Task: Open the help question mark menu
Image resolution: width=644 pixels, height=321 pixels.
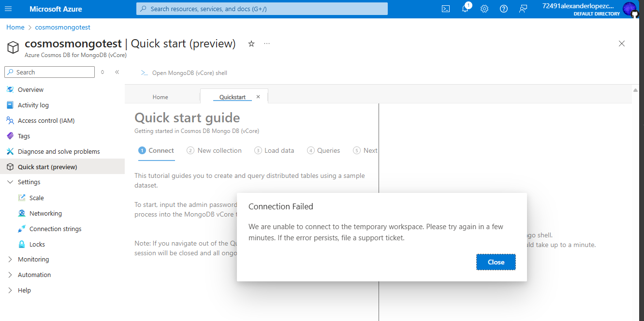Action: (504, 9)
